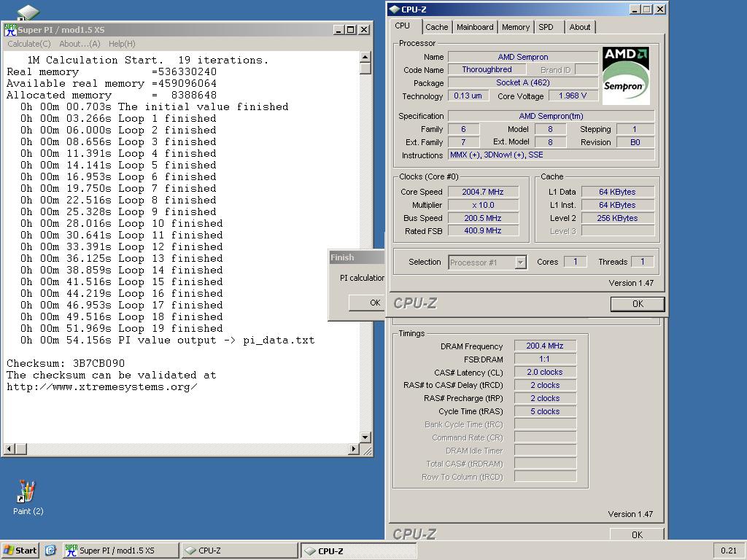Click the Name field AMD Sempron
Viewport: 747px width, 560px height.
pos(522,57)
